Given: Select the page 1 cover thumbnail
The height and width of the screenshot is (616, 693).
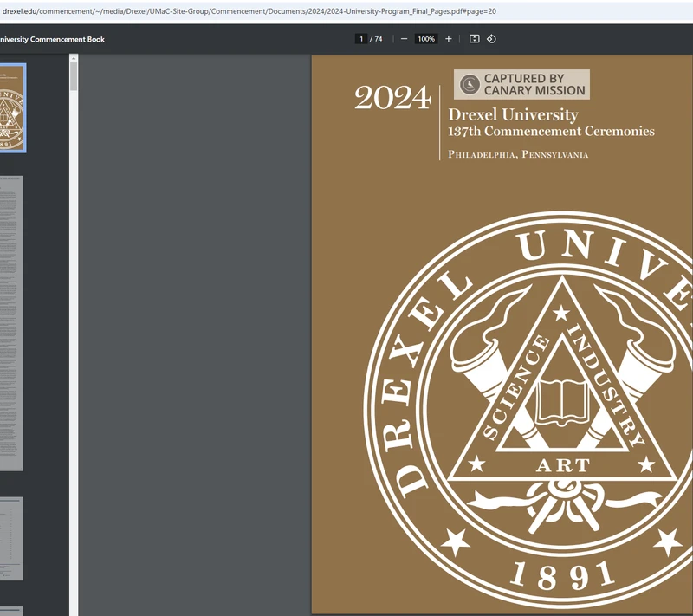Looking at the screenshot, I should tap(12, 107).
